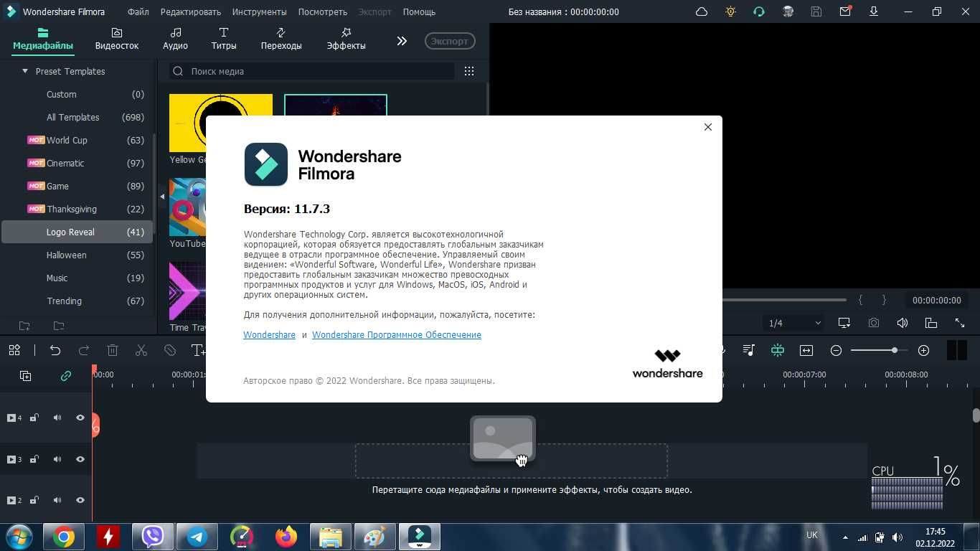Open the cloud storage icon in title bar
This screenshot has height=551, width=980.
702,11
